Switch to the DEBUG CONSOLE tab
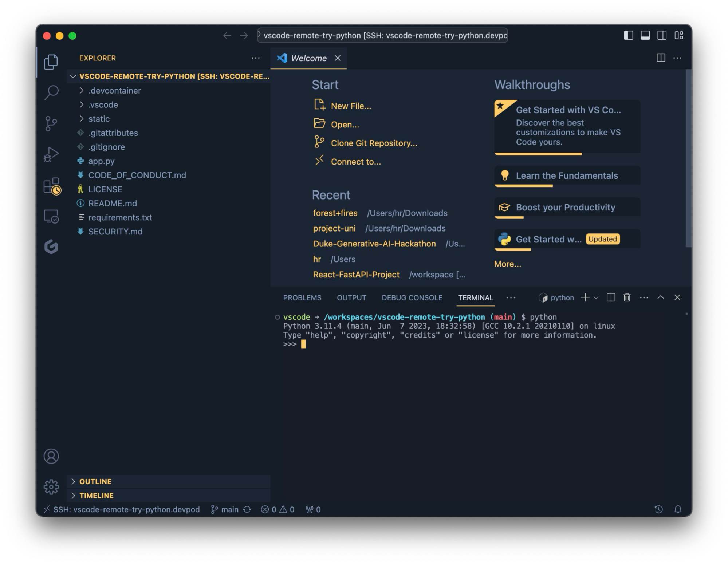This screenshot has width=728, height=564. [412, 297]
